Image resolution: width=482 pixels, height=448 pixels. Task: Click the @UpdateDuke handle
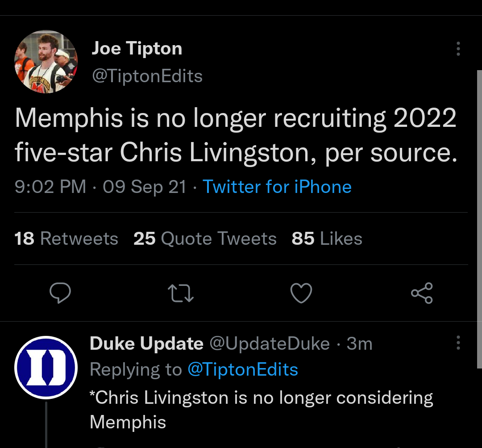pyautogui.click(x=269, y=343)
